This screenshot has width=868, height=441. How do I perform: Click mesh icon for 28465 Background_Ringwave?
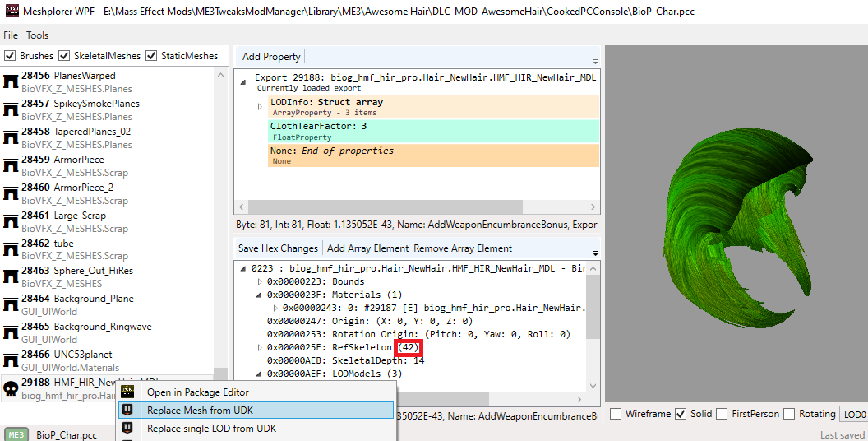click(x=11, y=333)
